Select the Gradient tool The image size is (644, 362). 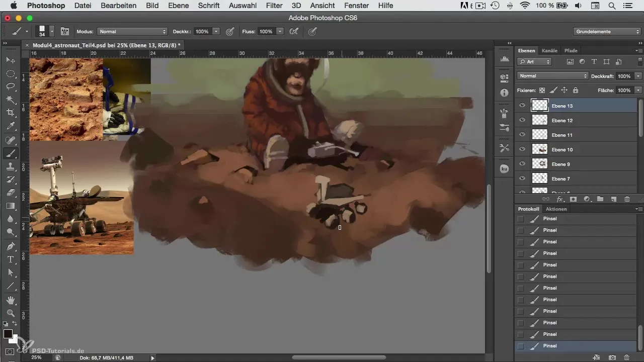click(10, 206)
